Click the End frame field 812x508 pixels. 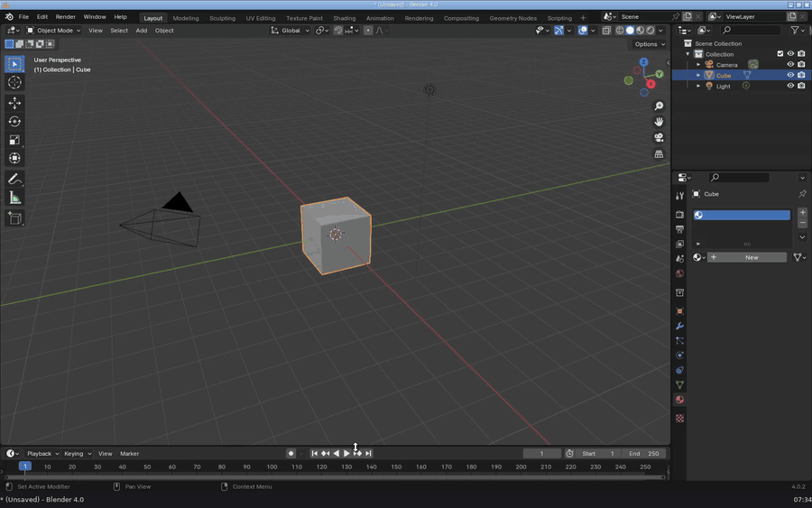point(643,454)
